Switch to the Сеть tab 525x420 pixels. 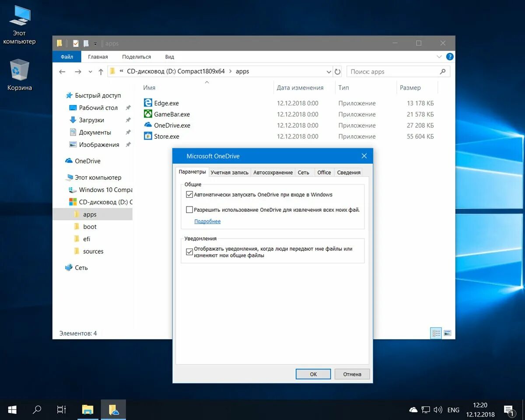pos(304,172)
